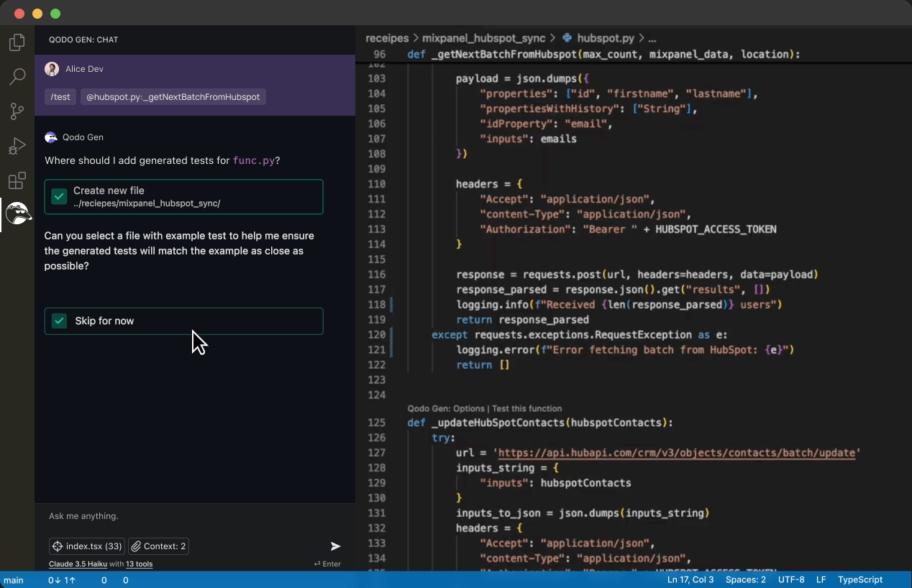The width and height of the screenshot is (912, 588).
Task: Click the "idProperty": "email" line
Action: click(546, 124)
